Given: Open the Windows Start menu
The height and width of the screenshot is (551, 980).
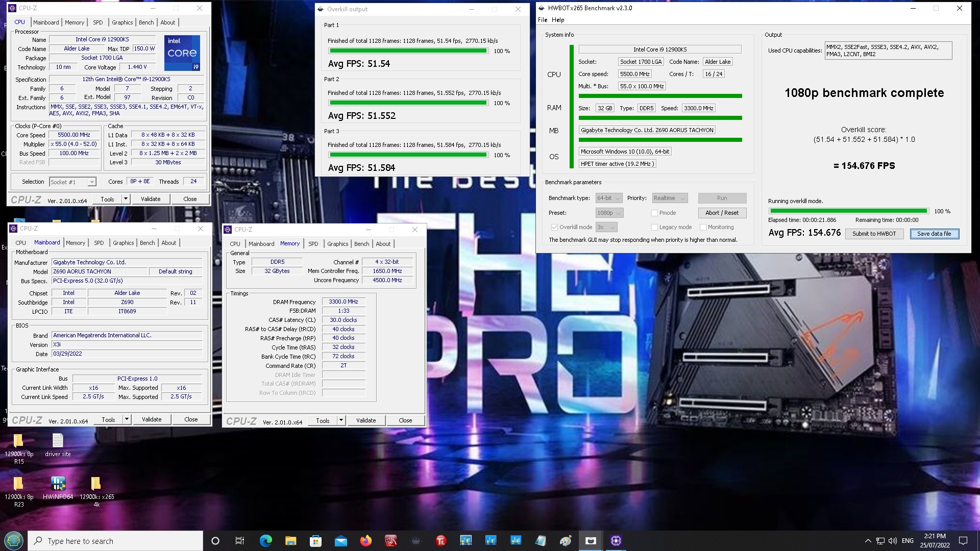Looking at the screenshot, I should 14,541.
